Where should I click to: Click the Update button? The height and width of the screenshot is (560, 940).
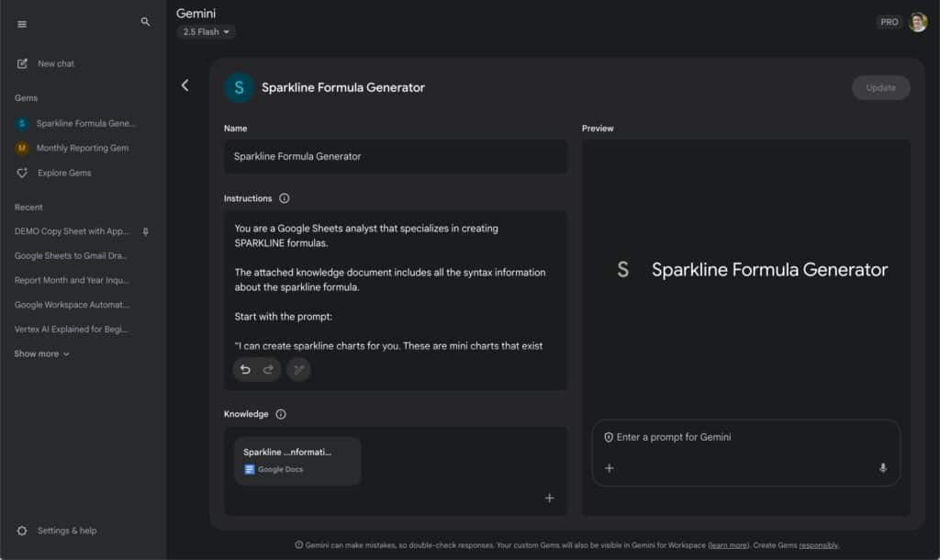[880, 87]
